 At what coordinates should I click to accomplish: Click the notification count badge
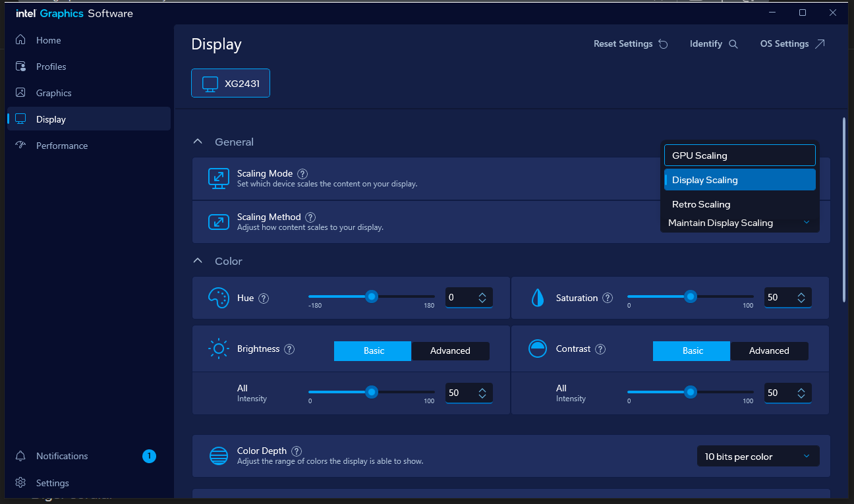tap(149, 456)
